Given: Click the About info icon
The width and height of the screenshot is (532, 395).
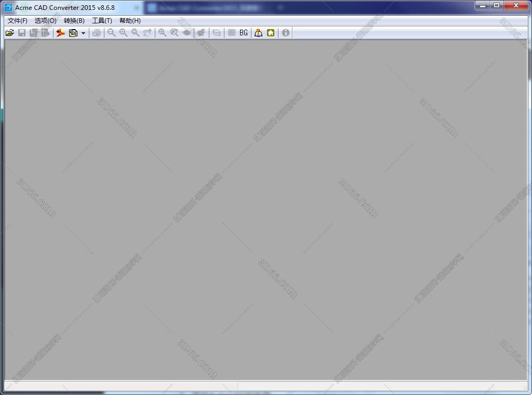Looking at the screenshot, I should coord(286,33).
